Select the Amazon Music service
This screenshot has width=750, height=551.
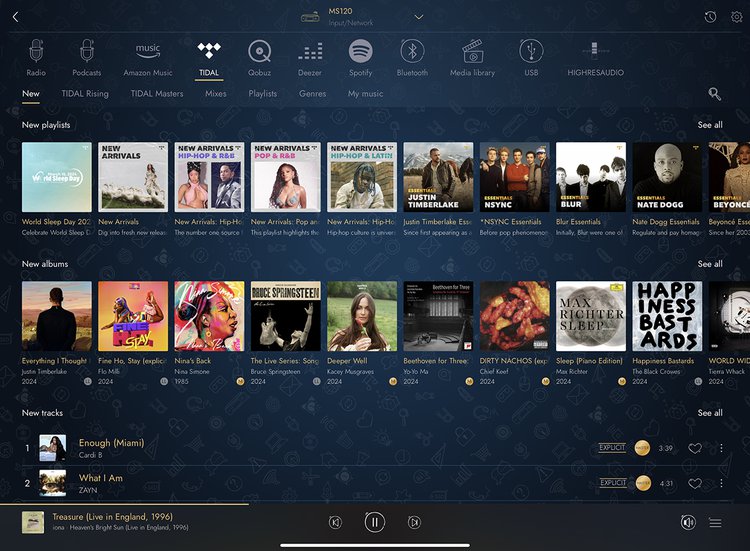click(x=148, y=57)
